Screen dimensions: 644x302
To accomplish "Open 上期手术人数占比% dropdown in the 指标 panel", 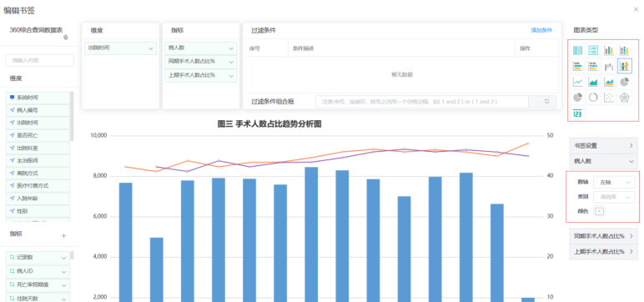I will tap(201, 76).
